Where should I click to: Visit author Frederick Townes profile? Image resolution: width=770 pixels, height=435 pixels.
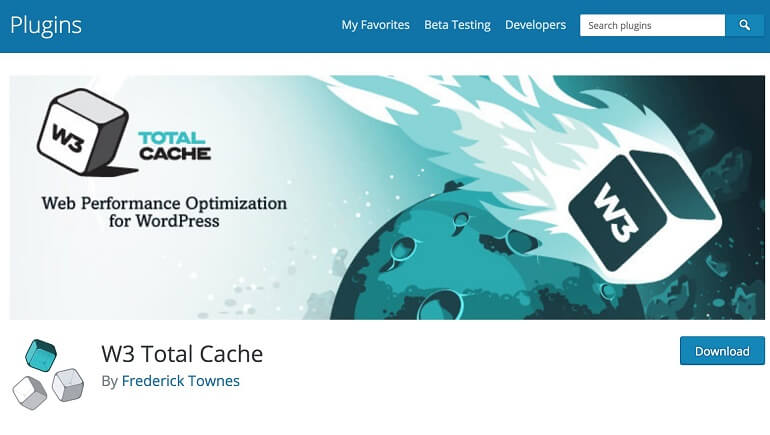(181, 381)
